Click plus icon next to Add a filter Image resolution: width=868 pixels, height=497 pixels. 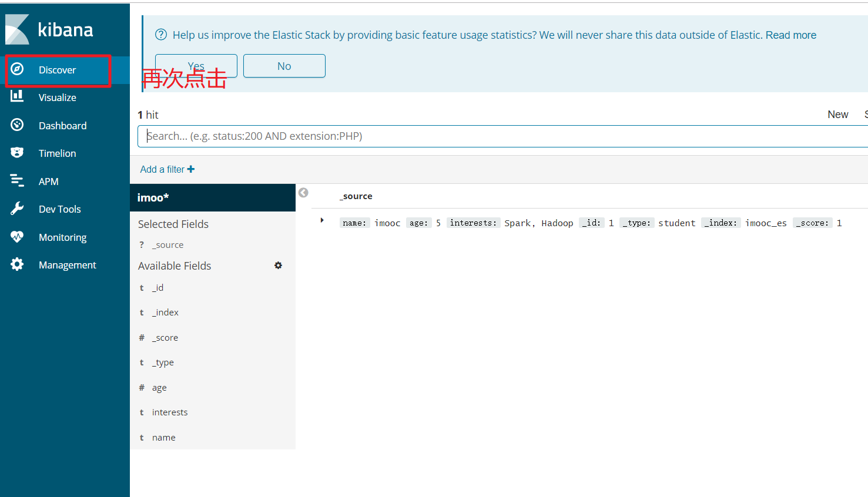pyautogui.click(x=191, y=169)
